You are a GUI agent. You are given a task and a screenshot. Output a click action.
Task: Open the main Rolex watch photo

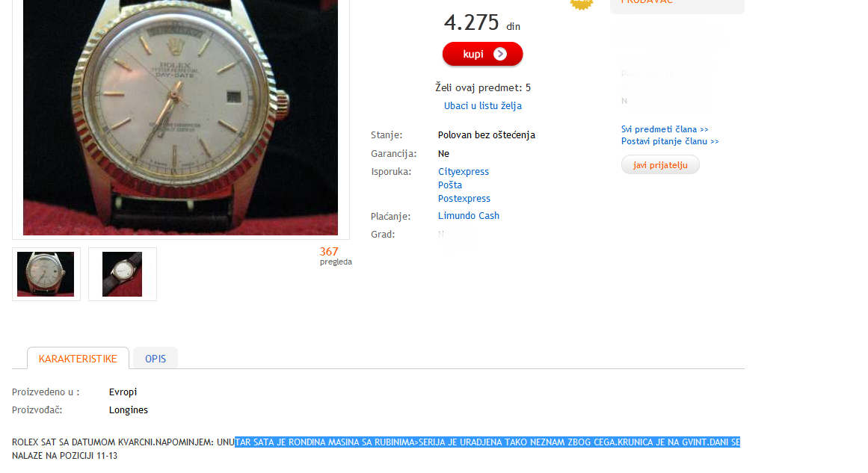pos(180,117)
